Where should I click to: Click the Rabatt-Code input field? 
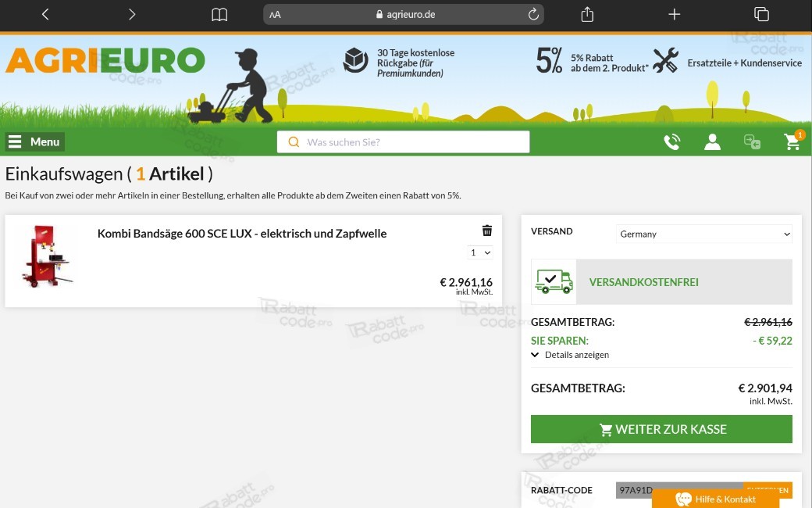(x=679, y=490)
